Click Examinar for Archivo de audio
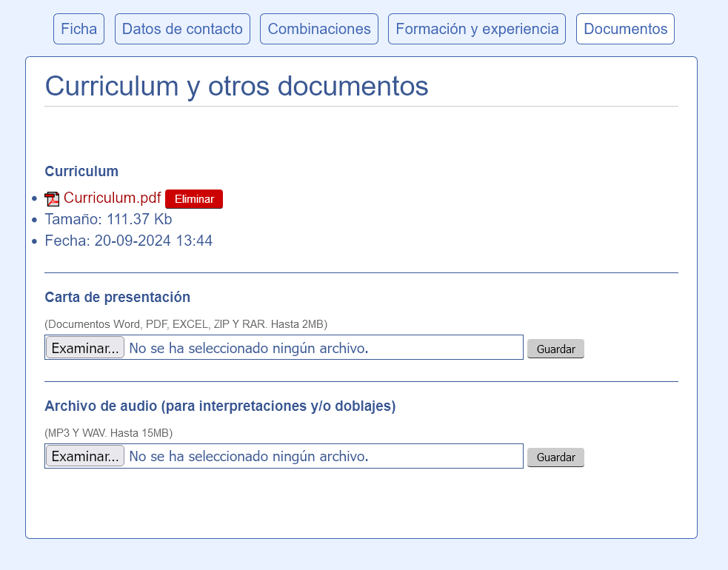The width and height of the screenshot is (728, 570). click(x=85, y=457)
